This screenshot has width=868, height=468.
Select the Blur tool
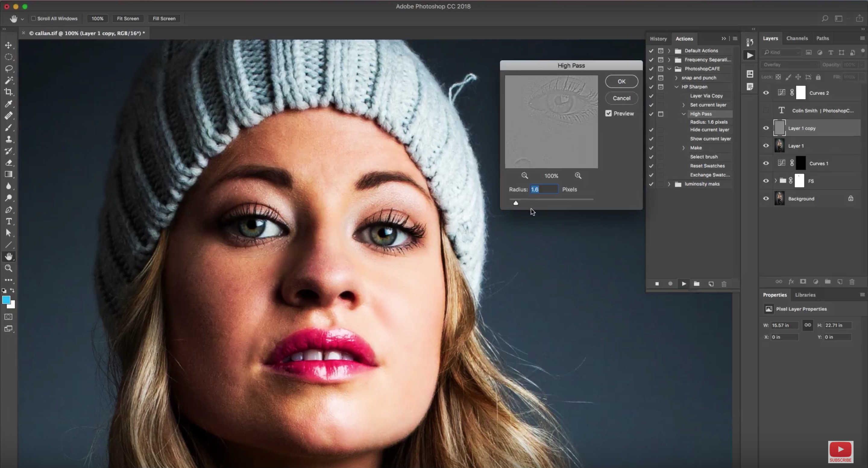(x=8, y=186)
